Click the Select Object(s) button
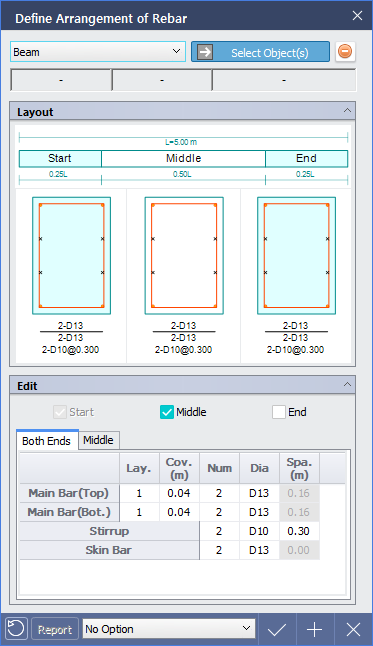 pyautogui.click(x=260, y=52)
